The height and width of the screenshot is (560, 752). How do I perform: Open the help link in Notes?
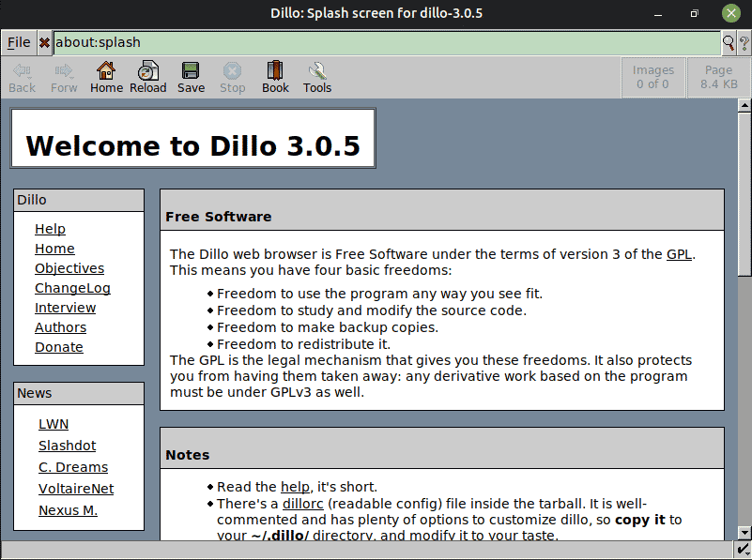pyautogui.click(x=295, y=487)
